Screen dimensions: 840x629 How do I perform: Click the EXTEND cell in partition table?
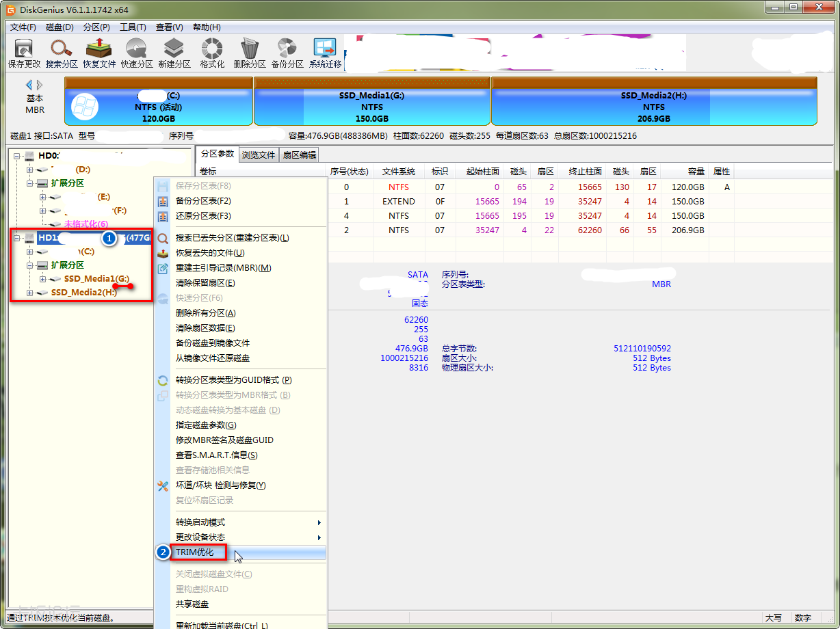[x=399, y=202]
